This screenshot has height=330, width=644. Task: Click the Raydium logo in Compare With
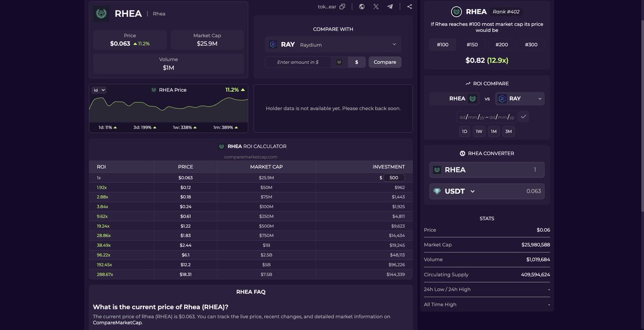(273, 45)
